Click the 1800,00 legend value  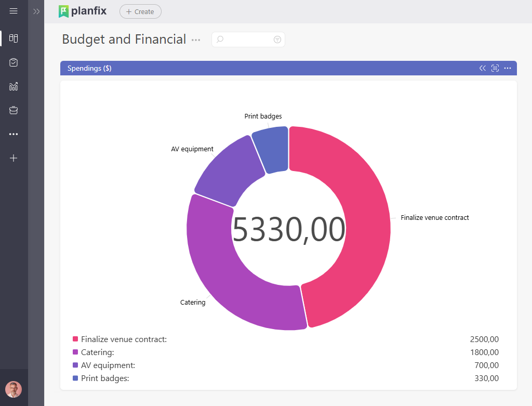click(x=484, y=352)
